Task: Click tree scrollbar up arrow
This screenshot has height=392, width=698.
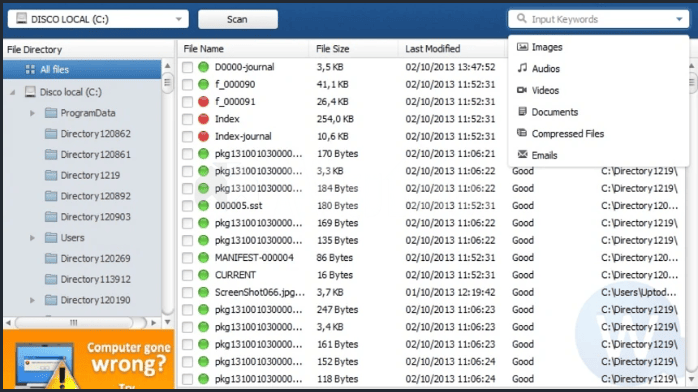Action: [x=167, y=66]
